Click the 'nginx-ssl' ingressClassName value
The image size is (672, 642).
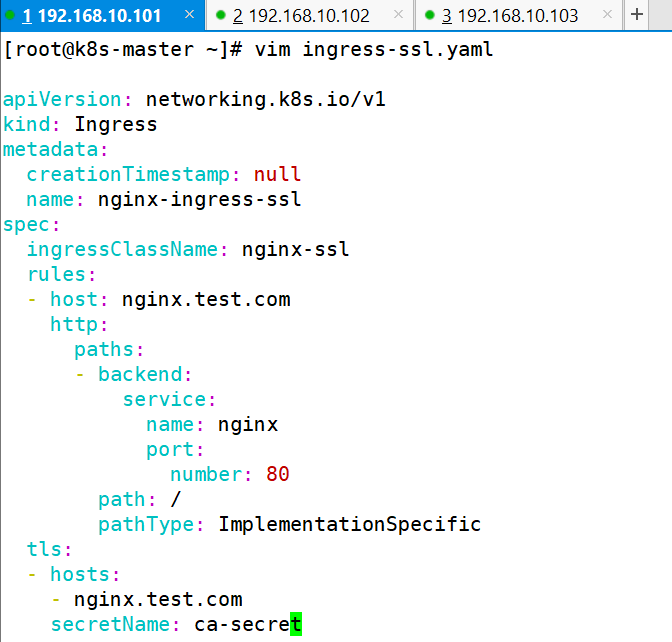coord(295,249)
